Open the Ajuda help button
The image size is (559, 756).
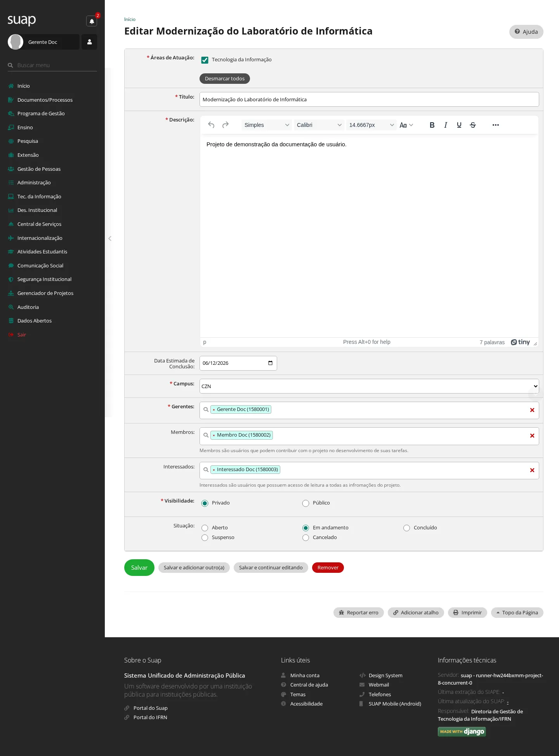pyautogui.click(x=526, y=32)
